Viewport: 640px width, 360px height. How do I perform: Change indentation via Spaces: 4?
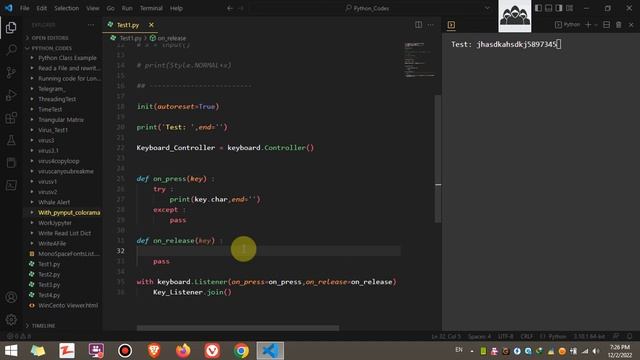click(x=479, y=337)
